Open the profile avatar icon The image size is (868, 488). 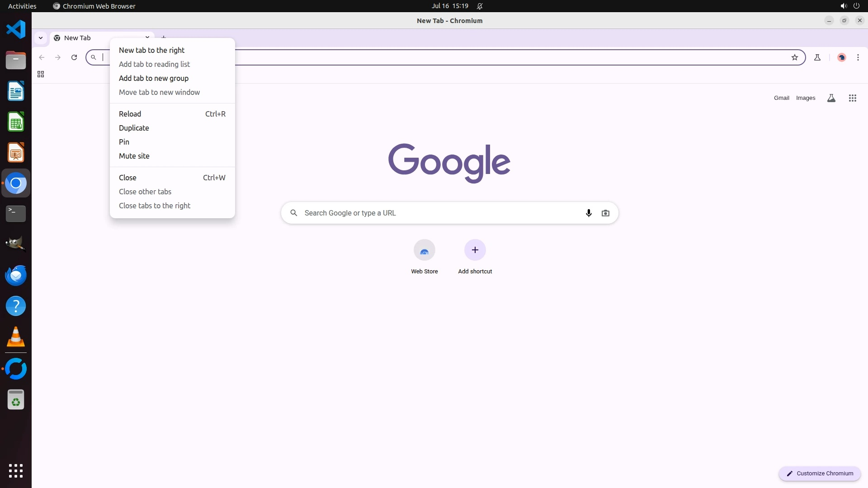[x=842, y=57]
